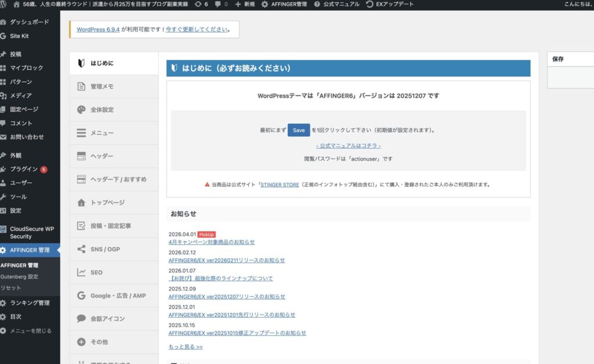
Task: Open the トップページ home icon
Action: (x=81, y=203)
